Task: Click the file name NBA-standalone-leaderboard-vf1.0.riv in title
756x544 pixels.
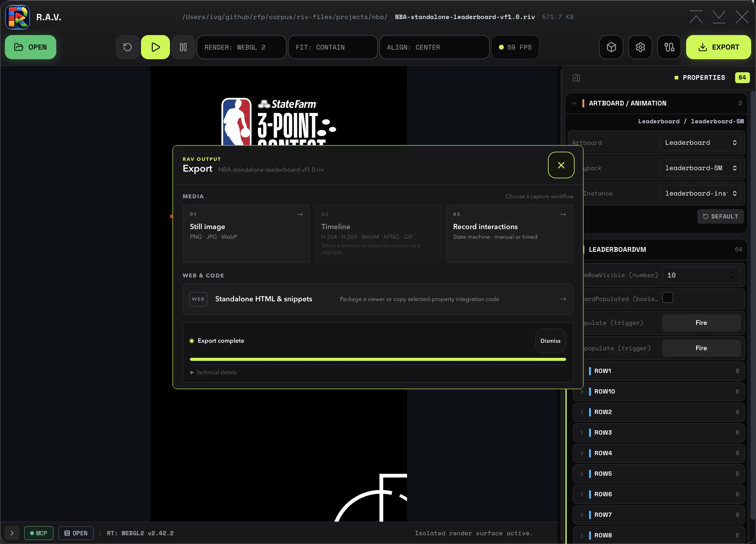Action: tap(465, 17)
